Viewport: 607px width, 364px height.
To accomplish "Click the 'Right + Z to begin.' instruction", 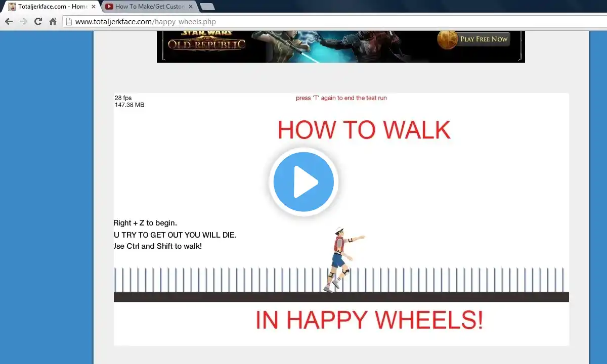I will (145, 223).
